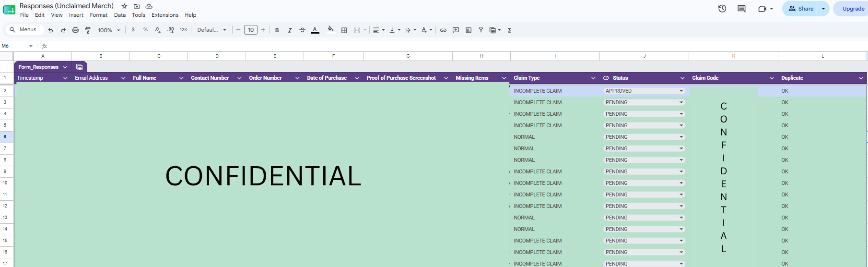Open Status dropdown for APPROVED row
Image resolution: width=868 pixels, height=267 pixels.
click(x=681, y=91)
